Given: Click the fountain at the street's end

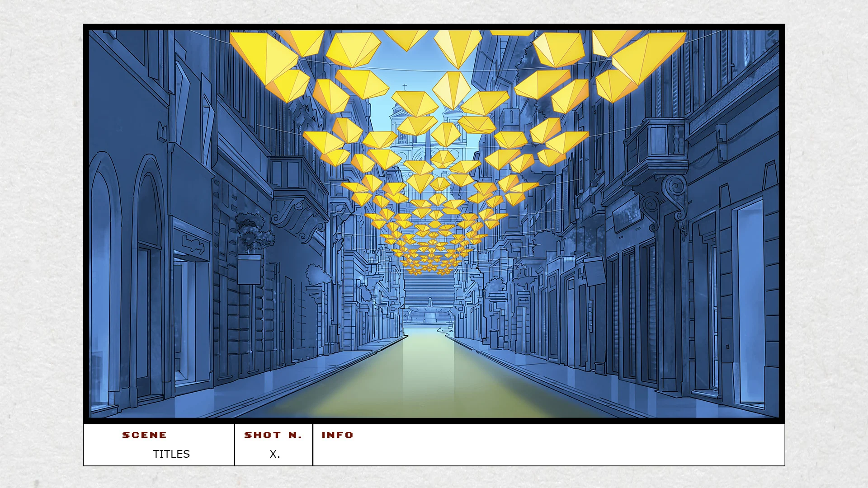Looking at the screenshot, I should 429,312.
